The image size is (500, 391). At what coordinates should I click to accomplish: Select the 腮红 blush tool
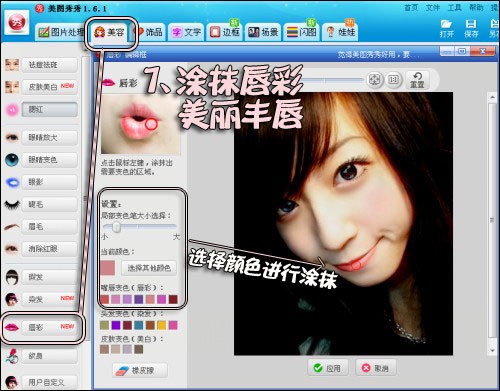[x=50, y=109]
